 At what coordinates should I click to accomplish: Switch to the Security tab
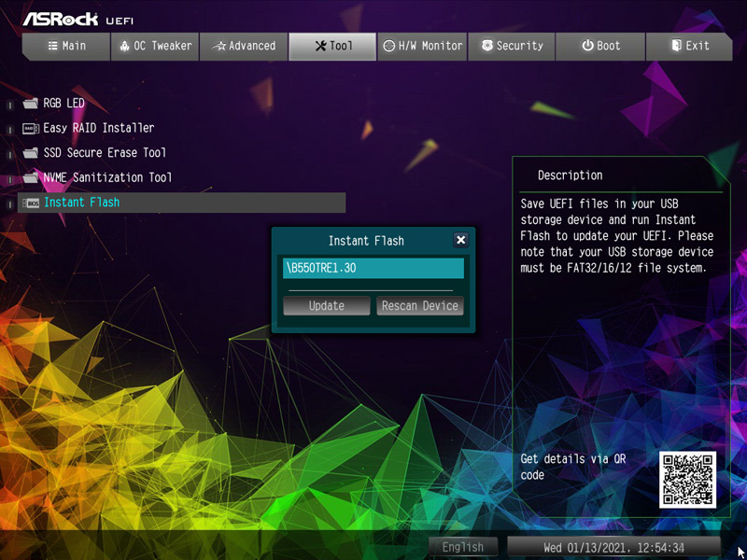512,46
